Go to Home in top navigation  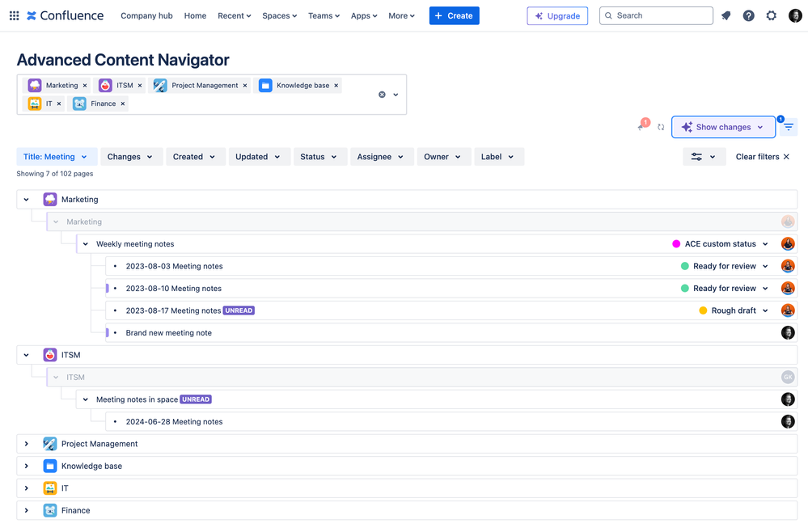[195, 15]
